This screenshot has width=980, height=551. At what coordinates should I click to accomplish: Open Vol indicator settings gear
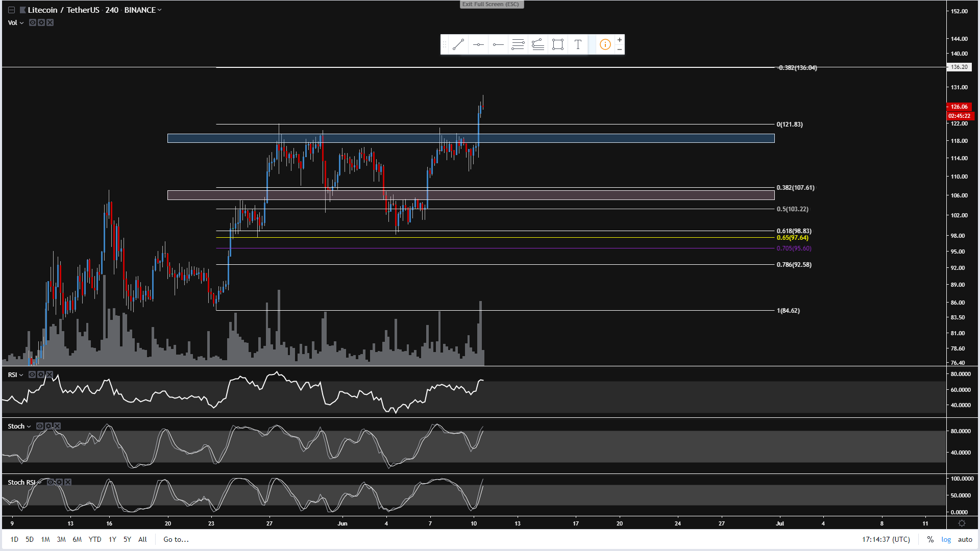[41, 22]
